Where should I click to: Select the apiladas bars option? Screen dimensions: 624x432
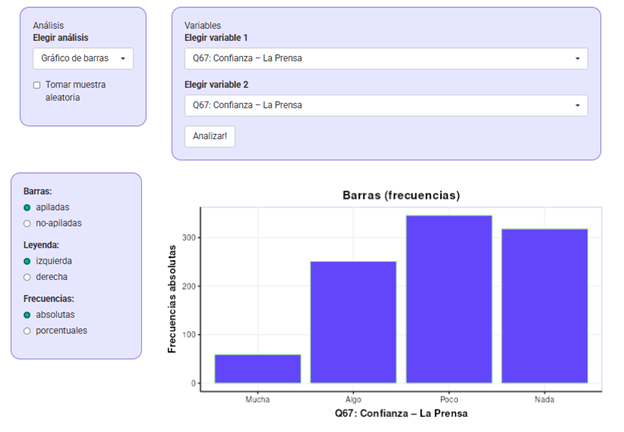tap(27, 207)
